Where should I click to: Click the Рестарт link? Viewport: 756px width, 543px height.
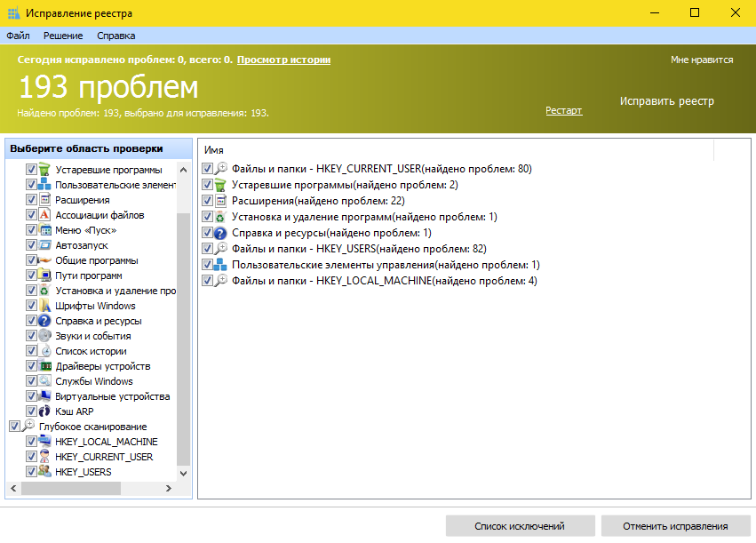563,110
